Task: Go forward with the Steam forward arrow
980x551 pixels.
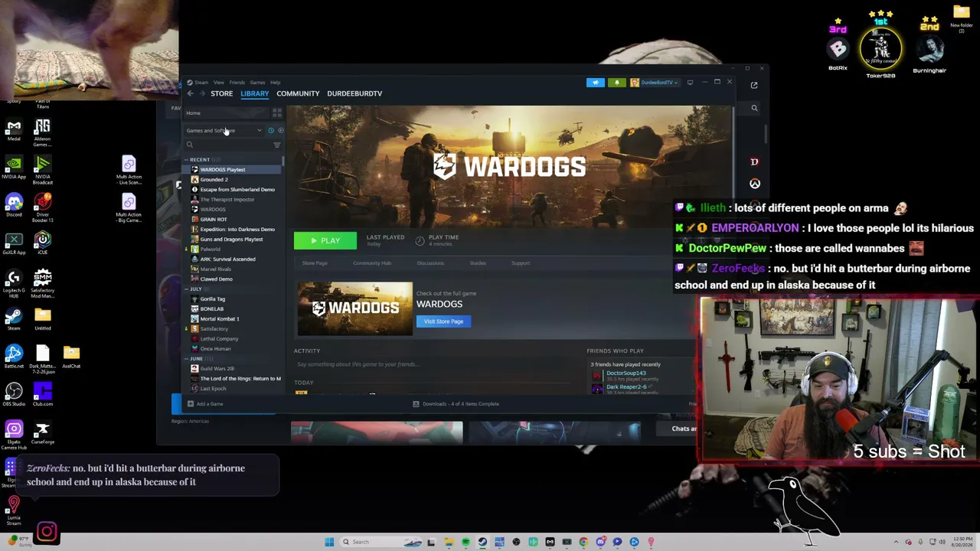Action: [201, 93]
